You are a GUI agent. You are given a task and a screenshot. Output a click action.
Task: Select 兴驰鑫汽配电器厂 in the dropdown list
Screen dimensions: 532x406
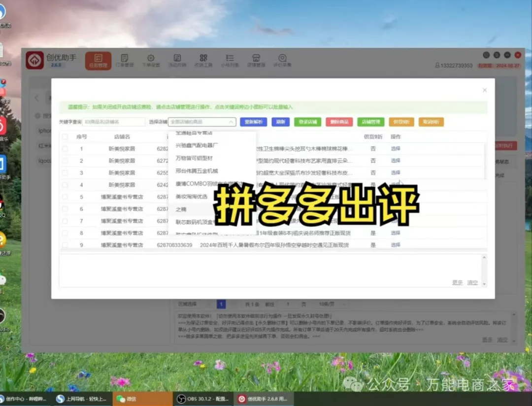pyautogui.click(x=197, y=145)
